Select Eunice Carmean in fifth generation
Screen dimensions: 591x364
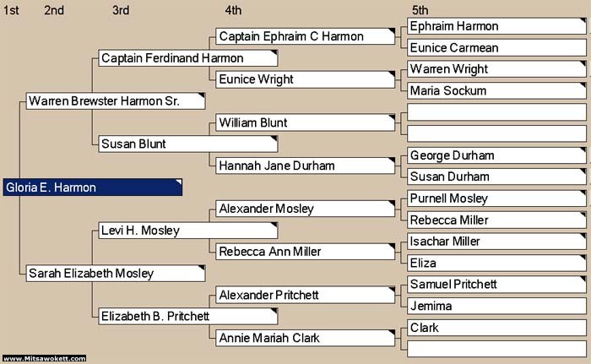[x=496, y=48]
